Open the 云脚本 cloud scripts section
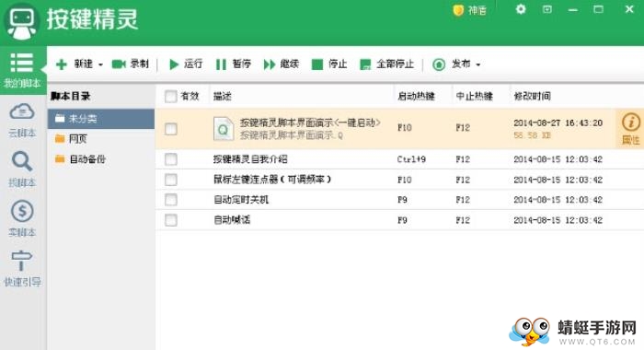 (x=22, y=120)
